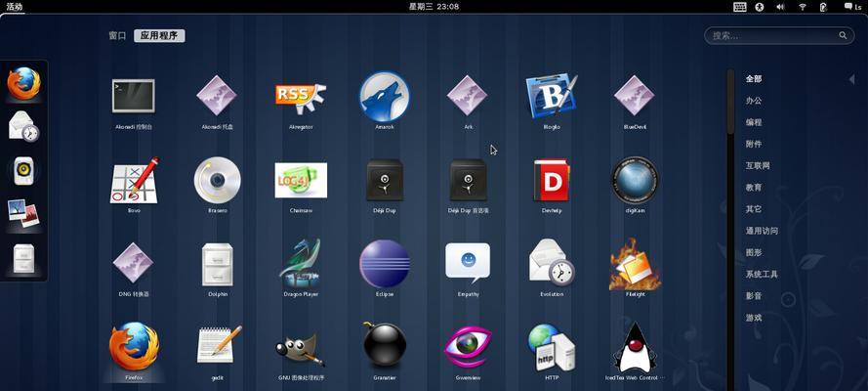868x391 pixels.
Task: Choose the 影音 category
Action: tap(754, 296)
